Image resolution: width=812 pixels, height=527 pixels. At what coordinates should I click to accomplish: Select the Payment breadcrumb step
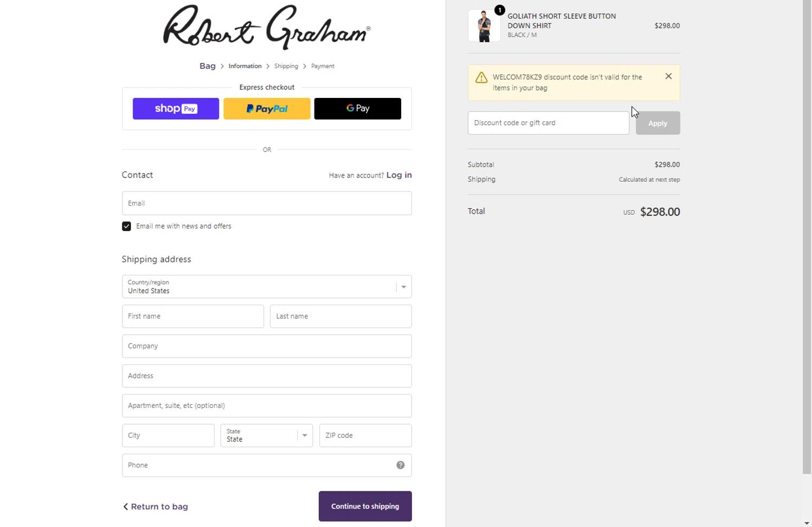point(323,66)
